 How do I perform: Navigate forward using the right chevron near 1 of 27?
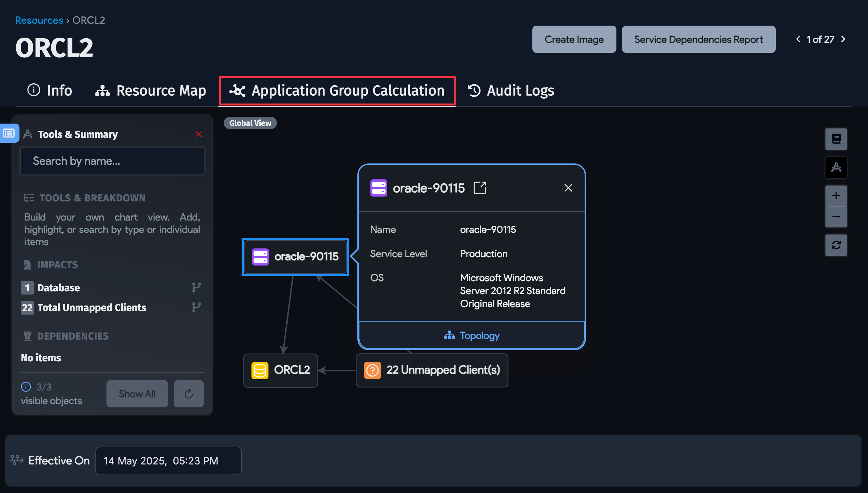[843, 39]
